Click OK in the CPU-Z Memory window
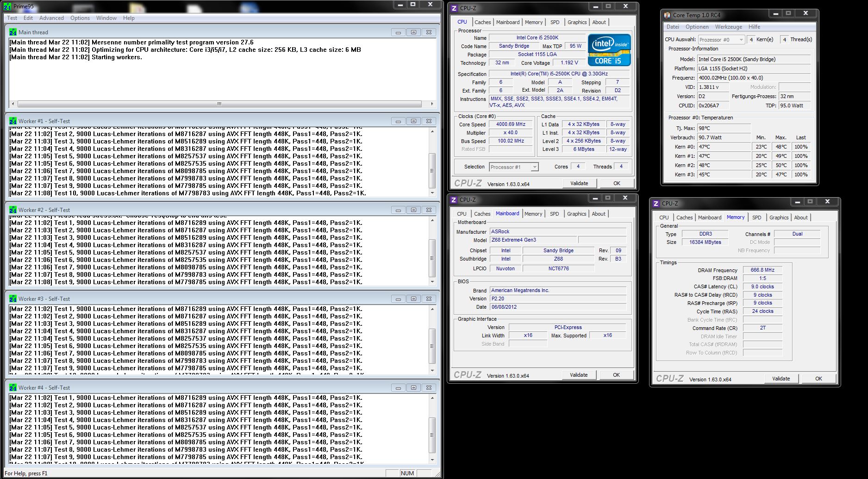 pyautogui.click(x=818, y=379)
